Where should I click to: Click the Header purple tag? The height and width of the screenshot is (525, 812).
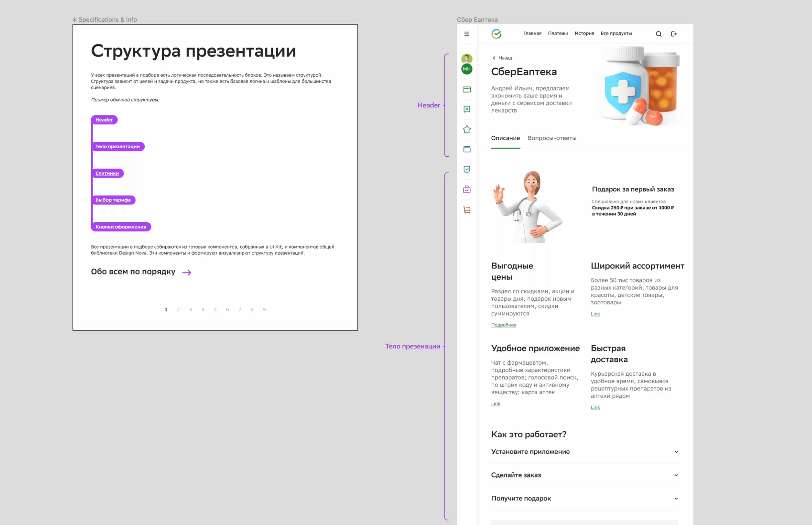(104, 120)
